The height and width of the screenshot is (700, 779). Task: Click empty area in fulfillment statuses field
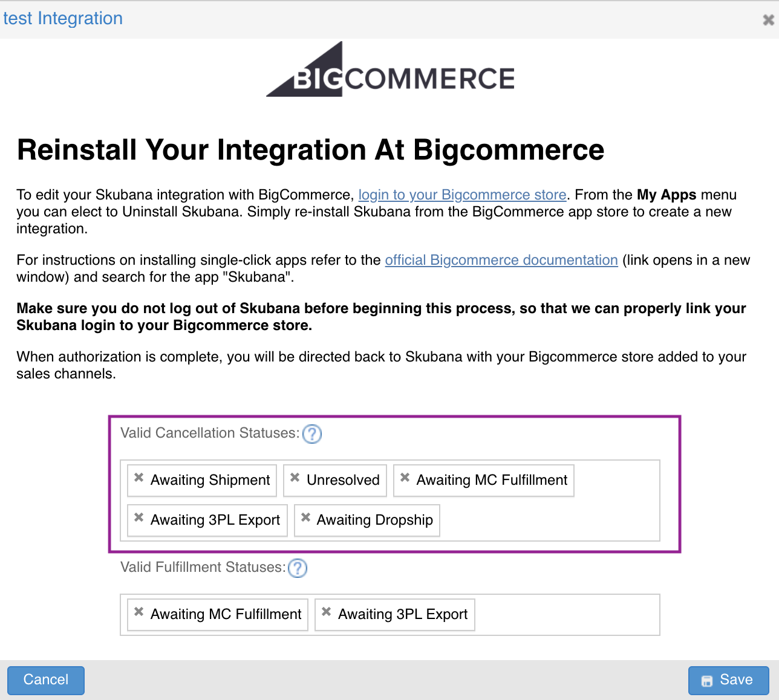point(566,615)
